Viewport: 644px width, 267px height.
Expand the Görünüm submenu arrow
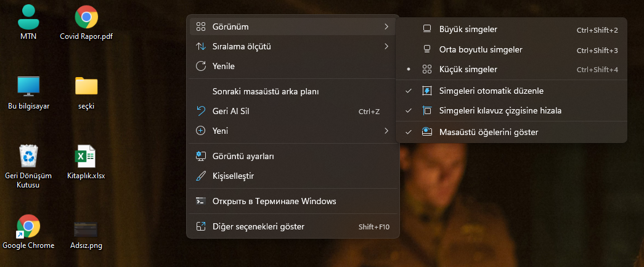pyautogui.click(x=386, y=27)
